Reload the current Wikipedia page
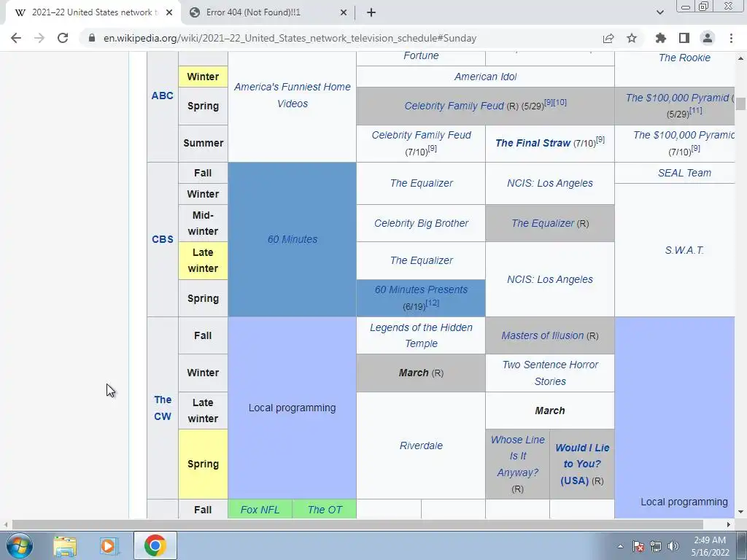This screenshot has height=560, width=747. pos(63,38)
